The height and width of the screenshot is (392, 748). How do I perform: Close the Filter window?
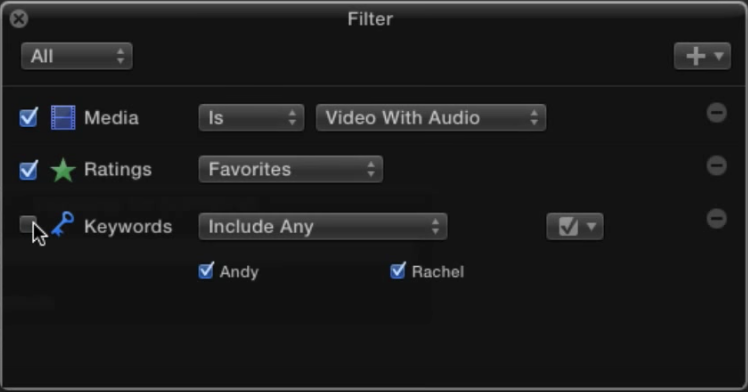(19, 19)
